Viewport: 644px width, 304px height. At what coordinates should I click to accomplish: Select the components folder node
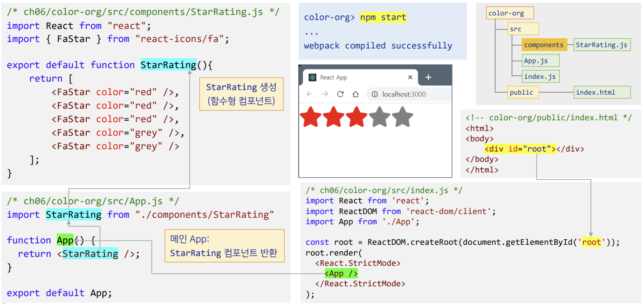(544, 45)
